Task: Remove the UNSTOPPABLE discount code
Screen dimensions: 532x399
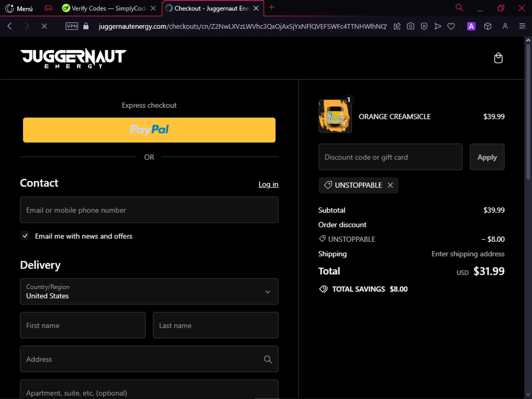Action: coord(390,185)
